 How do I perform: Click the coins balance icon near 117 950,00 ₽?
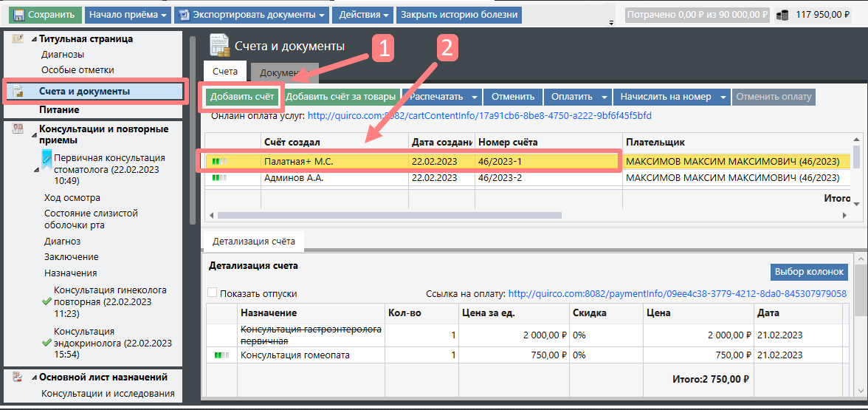782,15
